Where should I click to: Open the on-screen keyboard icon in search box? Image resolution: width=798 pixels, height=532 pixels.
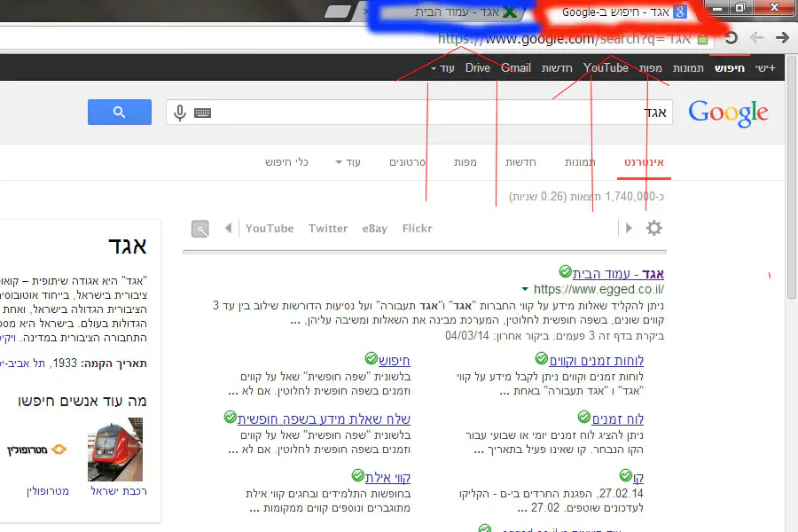pyautogui.click(x=202, y=113)
